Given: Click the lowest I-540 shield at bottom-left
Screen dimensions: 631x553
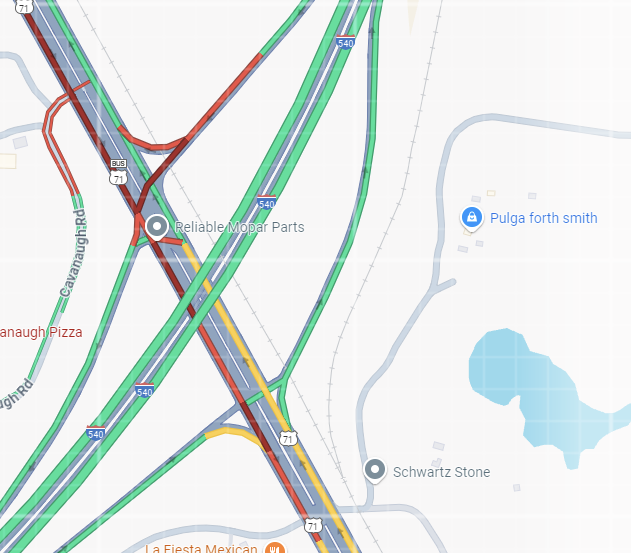Looking at the screenshot, I should click(x=95, y=433).
